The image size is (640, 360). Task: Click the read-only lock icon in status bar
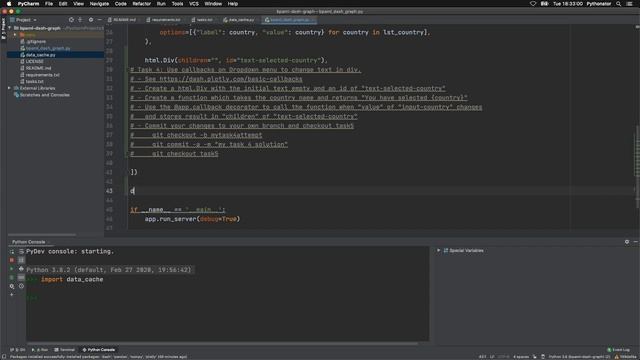coord(535,357)
